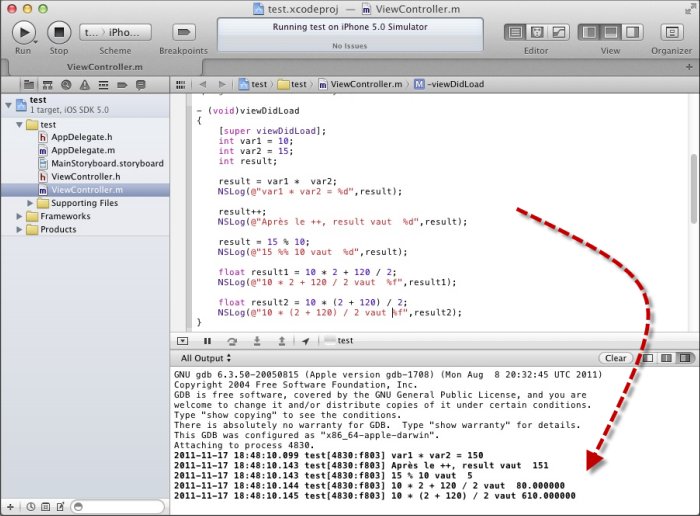Pause program execution in the debug bar
Viewport: 700px width, 516px height.
click(x=208, y=341)
